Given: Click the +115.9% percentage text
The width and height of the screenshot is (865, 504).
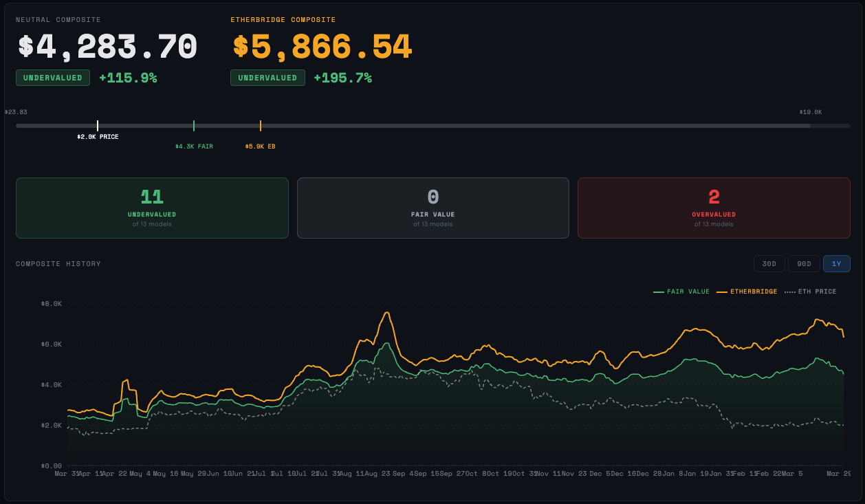Looking at the screenshot, I should pyautogui.click(x=128, y=78).
